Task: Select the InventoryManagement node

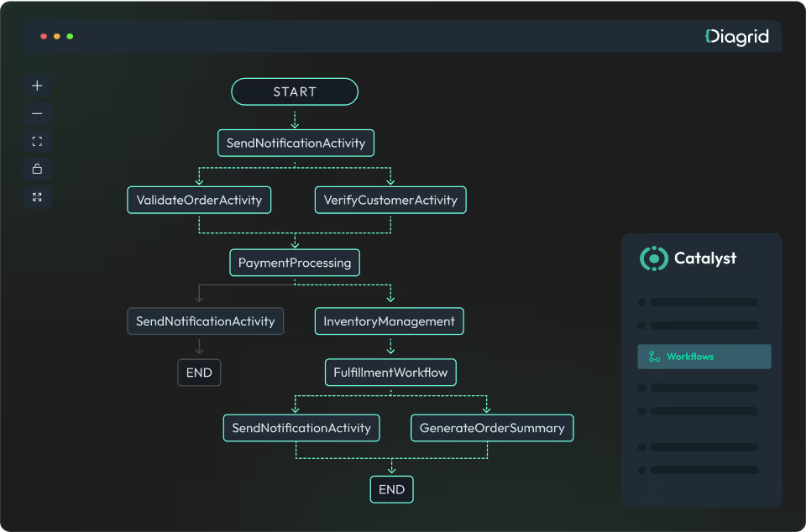Action: pos(389,321)
